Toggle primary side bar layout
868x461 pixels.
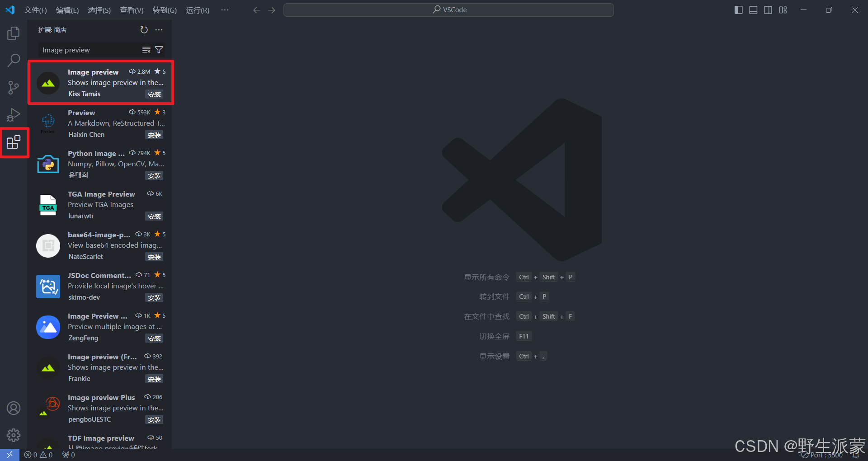click(739, 10)
